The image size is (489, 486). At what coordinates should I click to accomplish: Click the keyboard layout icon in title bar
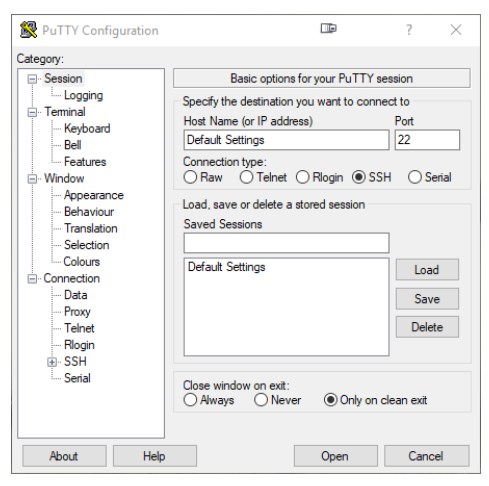[328, 29]
